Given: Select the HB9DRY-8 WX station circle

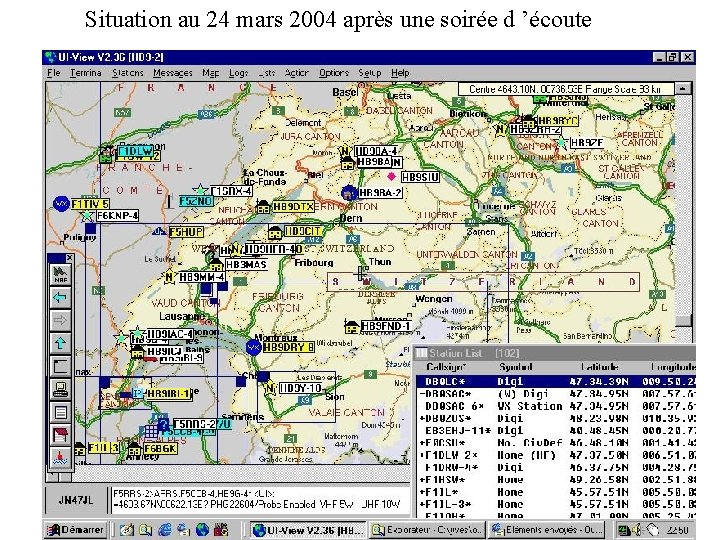Looking at the screenshot, I should (x=253, y=347).
